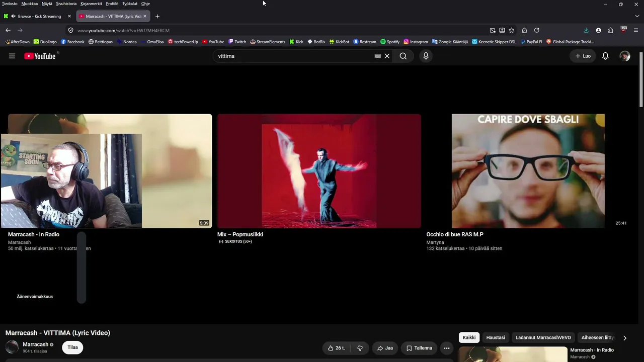Like the video (26 t.)
The image size is (644, 362).
[336, 348]
